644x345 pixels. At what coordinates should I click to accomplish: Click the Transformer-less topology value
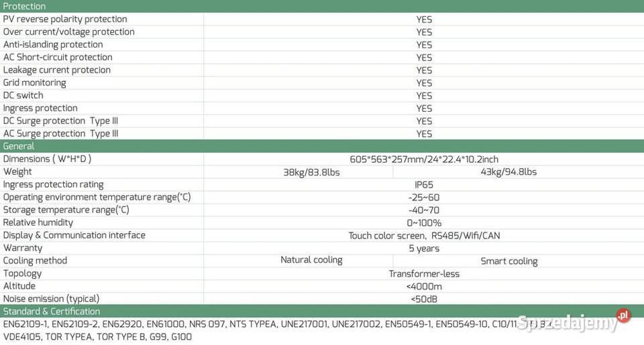pyautogui.click(x=424, y=274)
